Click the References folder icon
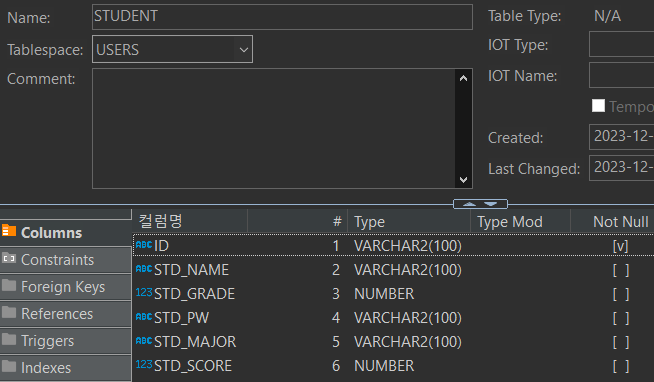The image size is (654, 382). point(9,312)
